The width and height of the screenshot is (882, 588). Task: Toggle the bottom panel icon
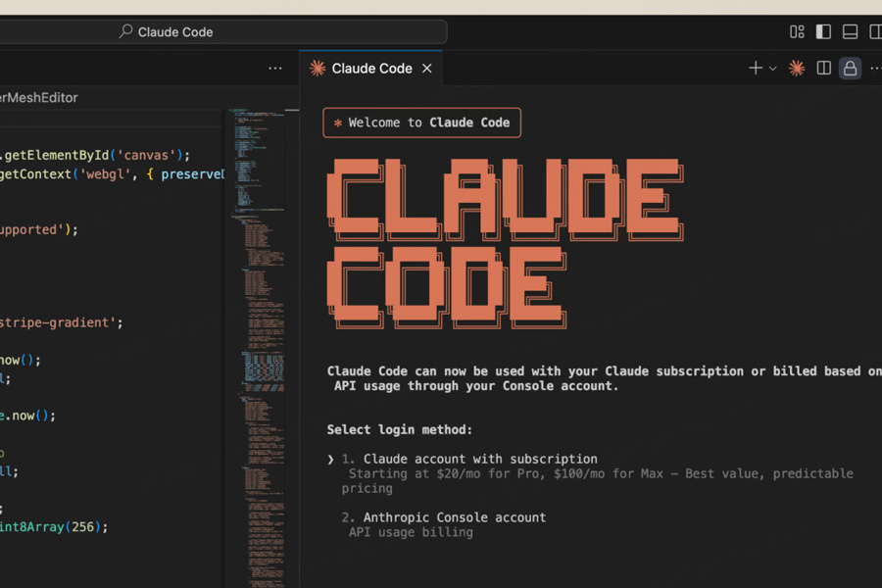850,32
